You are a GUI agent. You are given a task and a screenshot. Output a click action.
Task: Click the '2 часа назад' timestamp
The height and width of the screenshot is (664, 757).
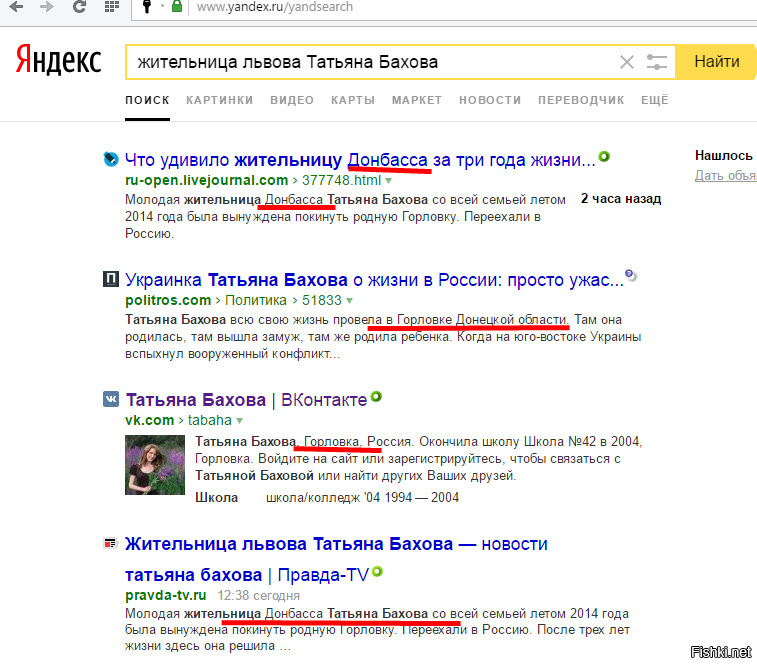[x=621, y=198]
